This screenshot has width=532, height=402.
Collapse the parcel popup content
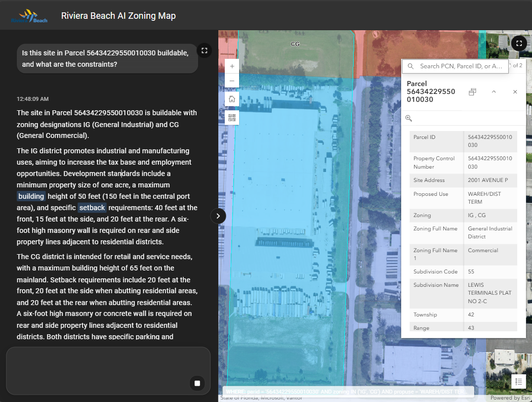[494, 92]
